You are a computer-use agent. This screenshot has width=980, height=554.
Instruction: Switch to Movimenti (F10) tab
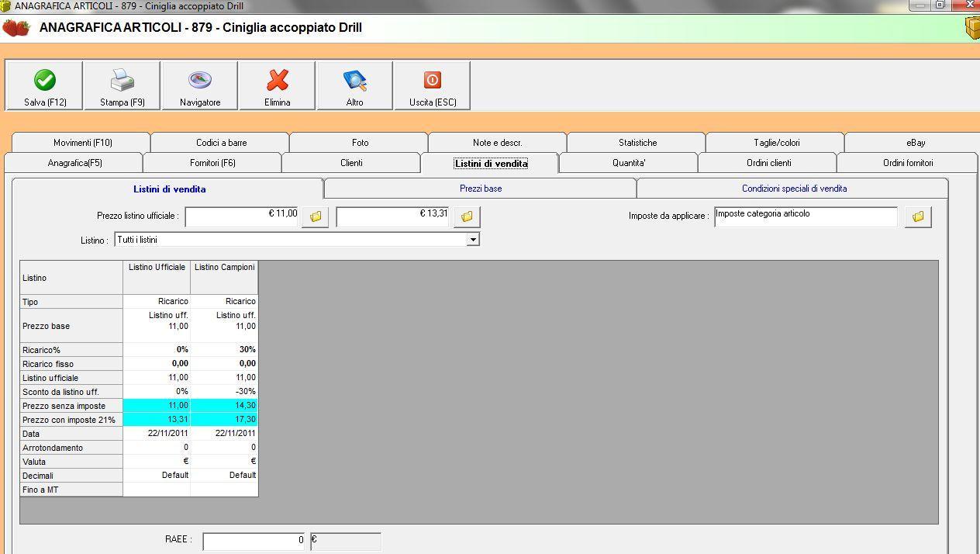coord(82,143)
